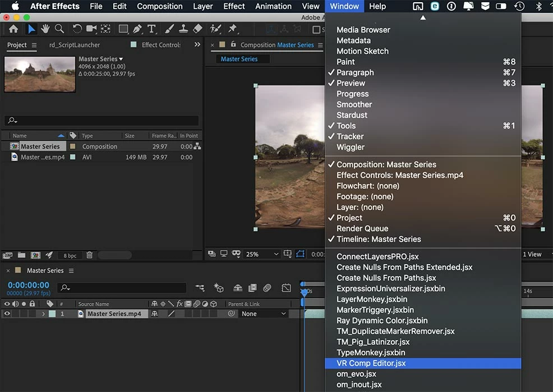Select the Brush tool

click(169, 29)
